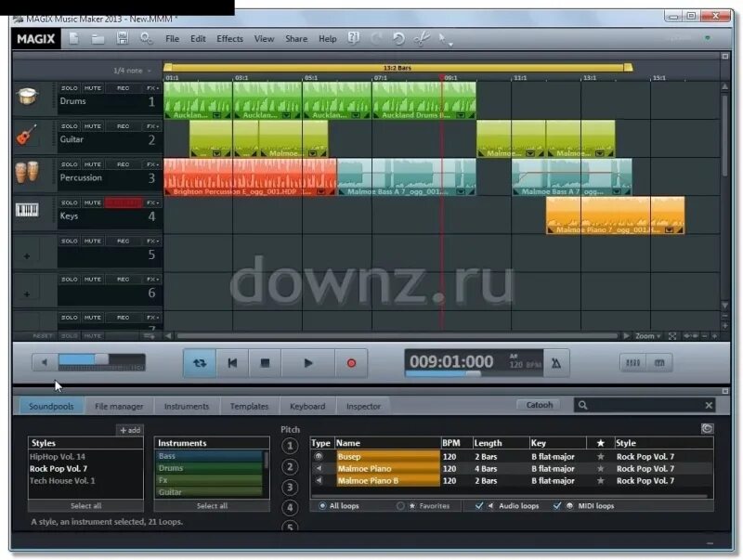Click the Drums track instrument icon
Screen dimensions: 743x560
(27, 98)
